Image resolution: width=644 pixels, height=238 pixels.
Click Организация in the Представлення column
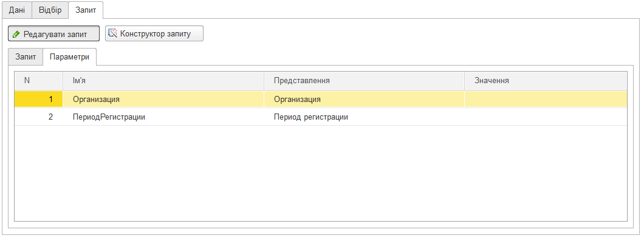[x=364, y=100]
